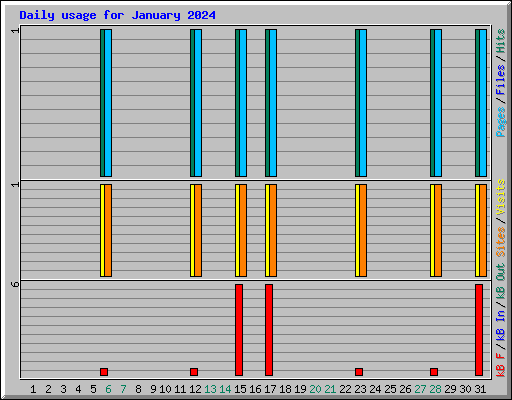The image size is (512, 400).
Task: Click the axis value "6" of kB chart
Action: 15,284
